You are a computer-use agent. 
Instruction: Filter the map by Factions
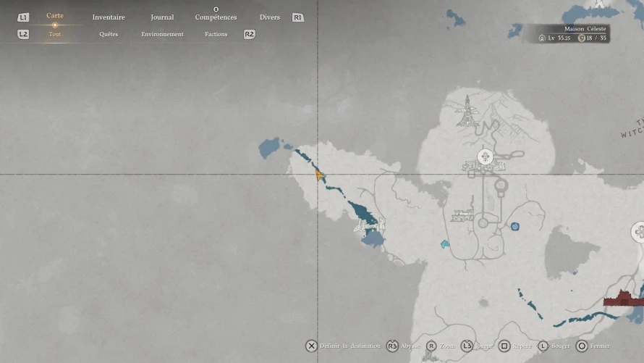point(216,34)
